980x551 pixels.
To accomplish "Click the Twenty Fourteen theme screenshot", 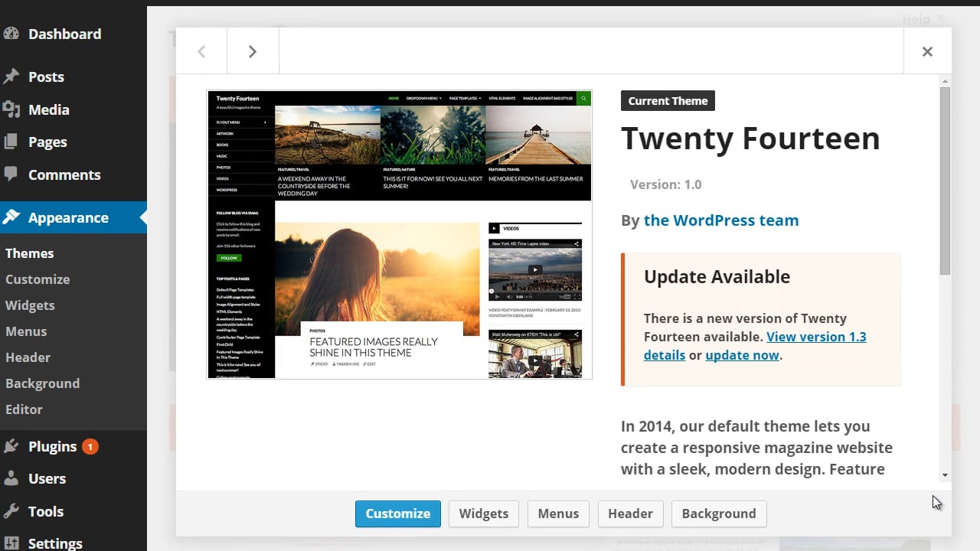I will pos(399,234).
